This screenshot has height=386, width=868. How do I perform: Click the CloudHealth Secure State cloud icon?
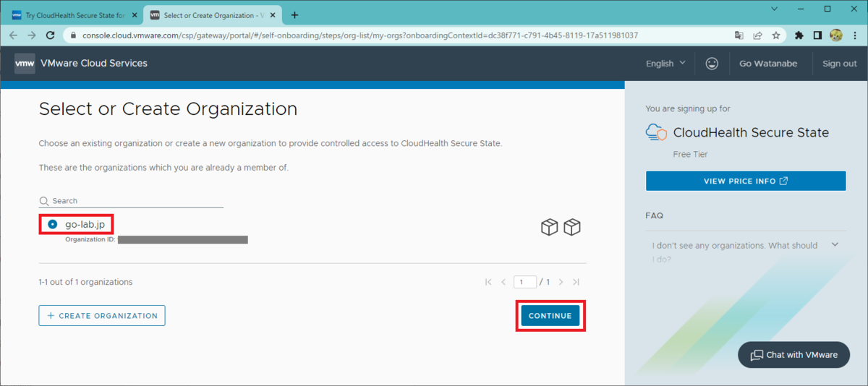656,132
